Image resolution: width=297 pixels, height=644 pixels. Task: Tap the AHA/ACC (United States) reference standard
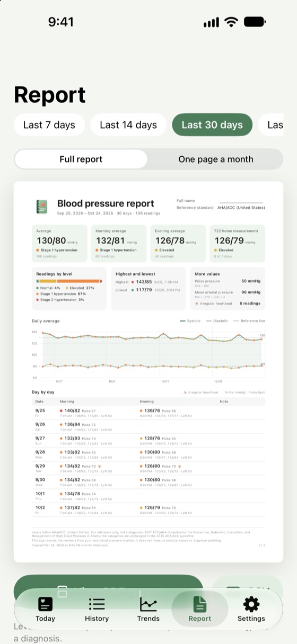[x=241, y=208]
